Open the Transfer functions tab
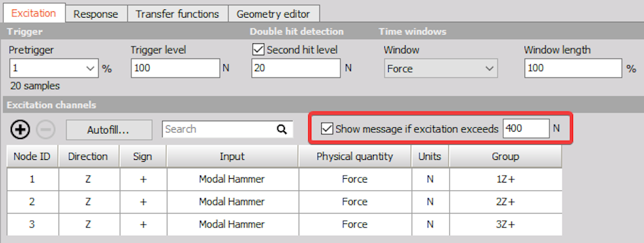 coord(177,14)
